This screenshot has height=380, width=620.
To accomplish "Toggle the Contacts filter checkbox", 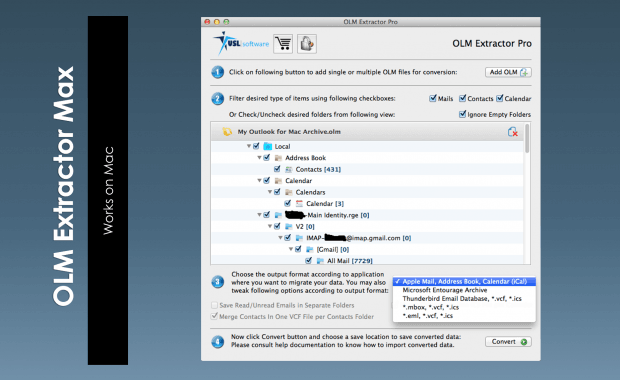I will pyautogui.click(x=462, y=98).
